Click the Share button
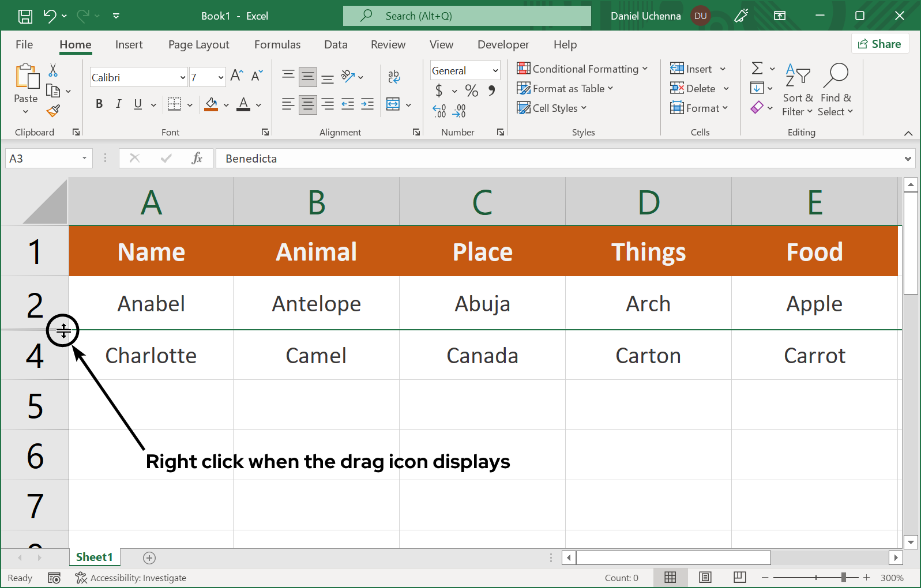 click(x=879, y=44)
